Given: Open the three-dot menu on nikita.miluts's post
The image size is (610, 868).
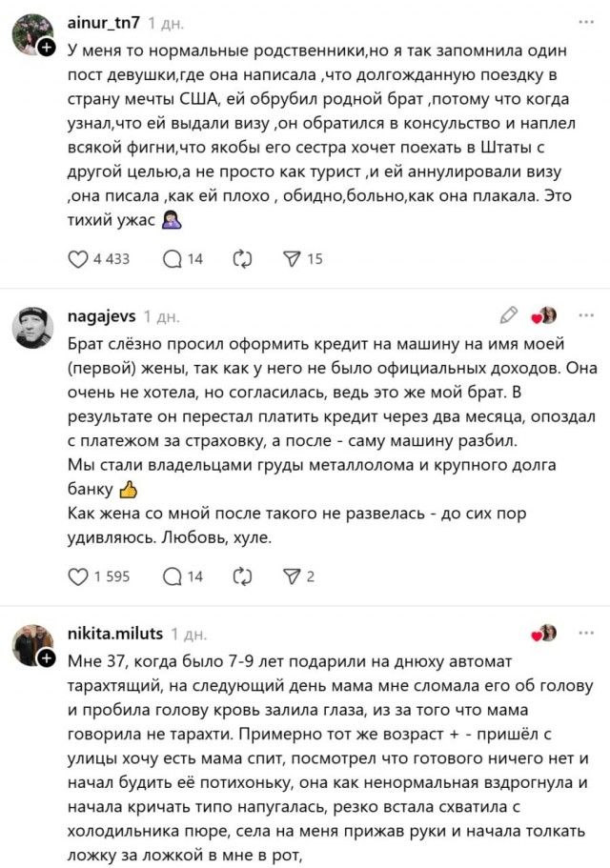Looking at the screenshot, I should pos(583,633).
